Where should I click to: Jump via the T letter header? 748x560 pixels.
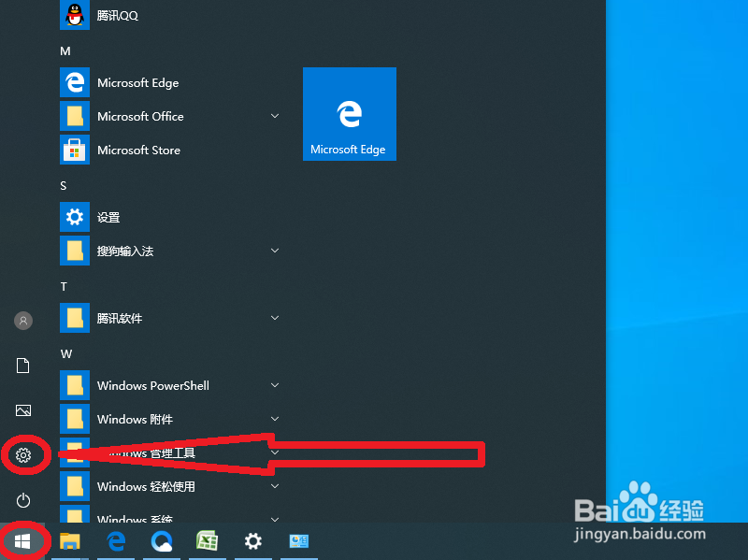pyautogui.click(x=64, y=287)
